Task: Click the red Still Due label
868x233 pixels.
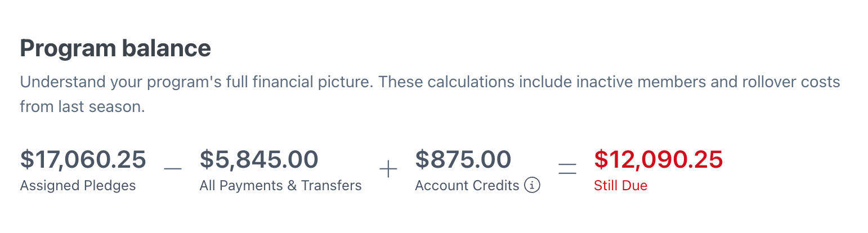Action: click(621, 186)
